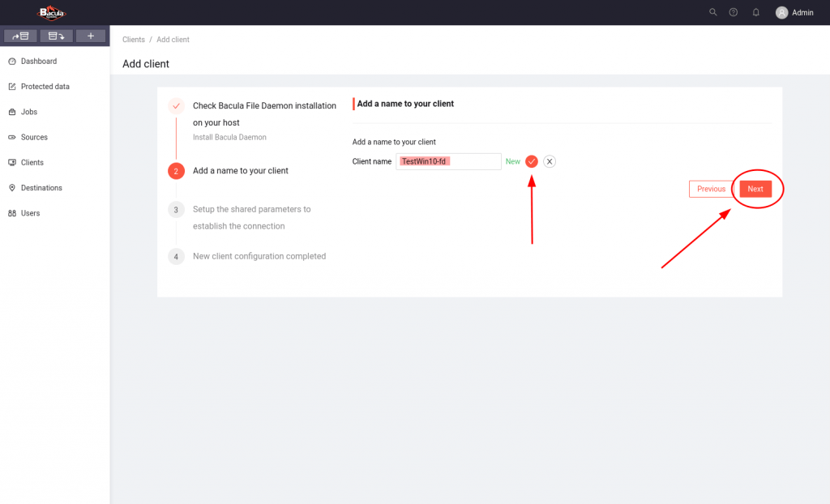
Task: Open search via the magnifier icon
Action: [x=713, y=12]
